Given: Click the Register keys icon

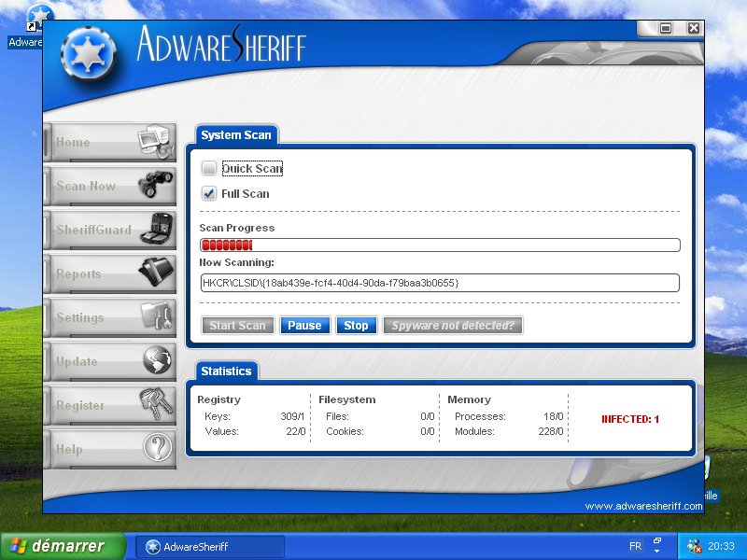Looking at the screenshot, I should pyautogui.click(x=157, y=403).
